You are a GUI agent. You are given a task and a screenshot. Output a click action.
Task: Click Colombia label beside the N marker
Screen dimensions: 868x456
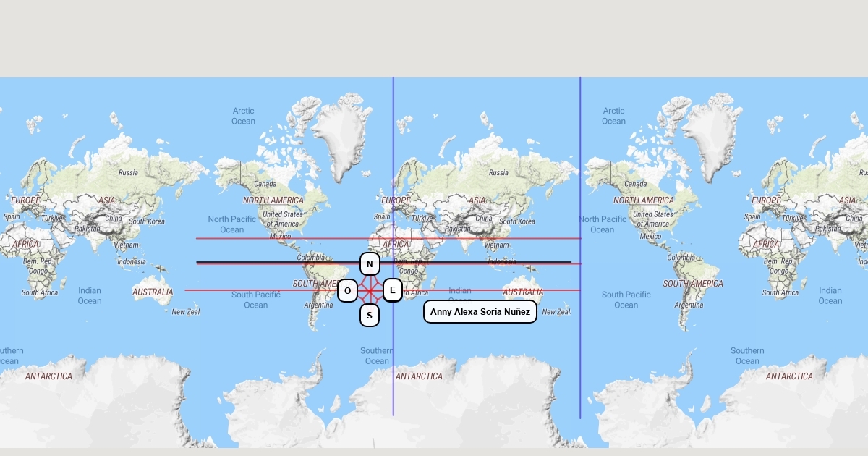310,258
